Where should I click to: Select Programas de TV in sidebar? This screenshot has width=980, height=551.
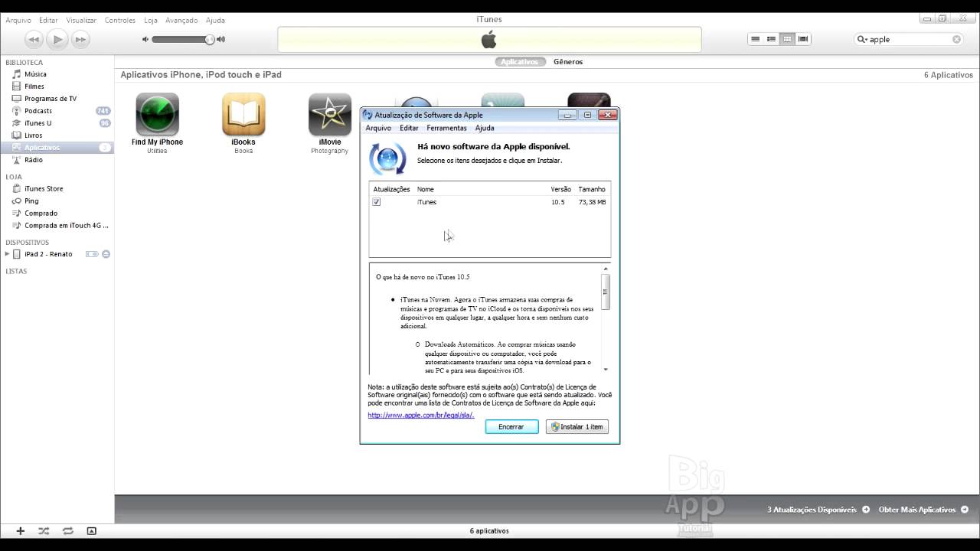pyautogui.click(x=50, y=99)
